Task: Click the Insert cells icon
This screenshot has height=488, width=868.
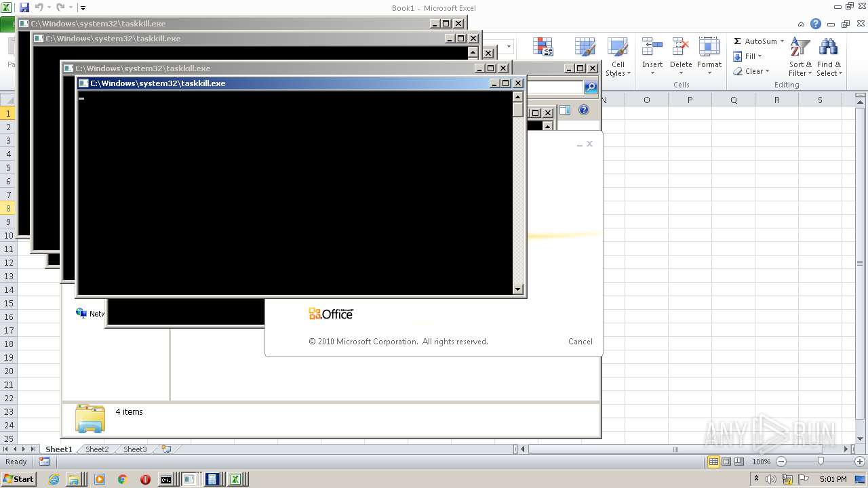Action: tap(652, 47)
